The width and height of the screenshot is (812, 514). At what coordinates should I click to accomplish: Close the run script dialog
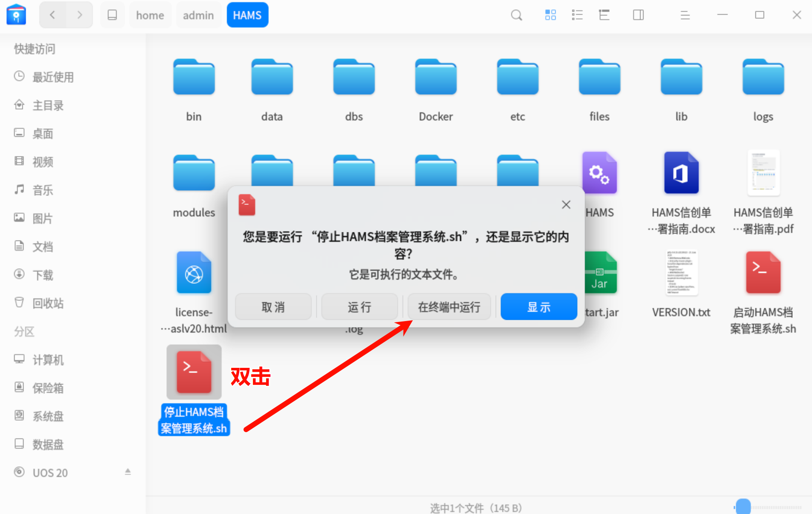point(566,205)
